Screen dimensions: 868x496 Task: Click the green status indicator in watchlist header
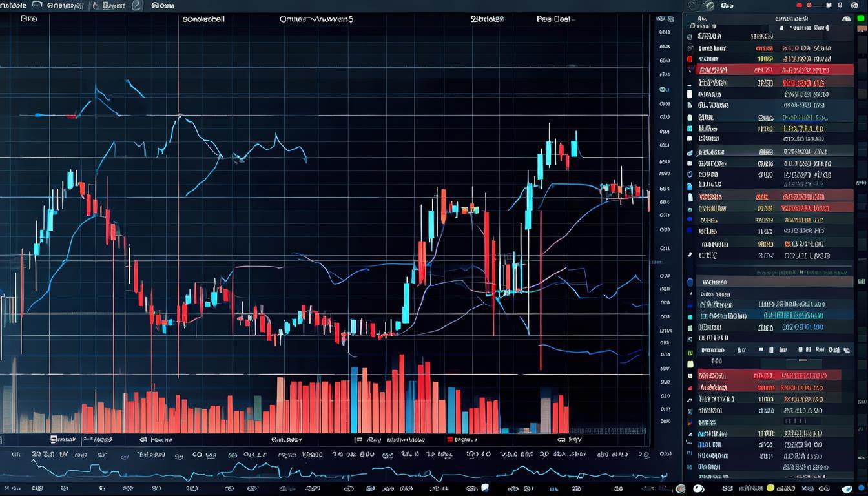click(x=860, y=19)
